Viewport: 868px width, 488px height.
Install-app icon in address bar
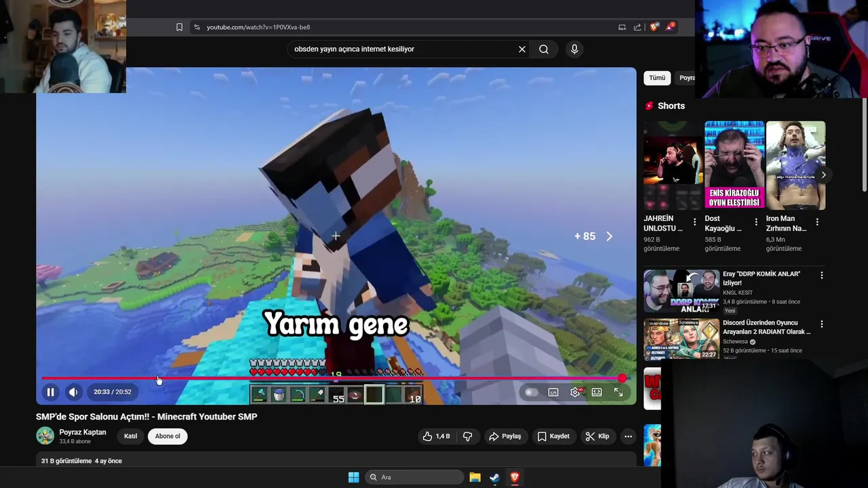[622, 27]
